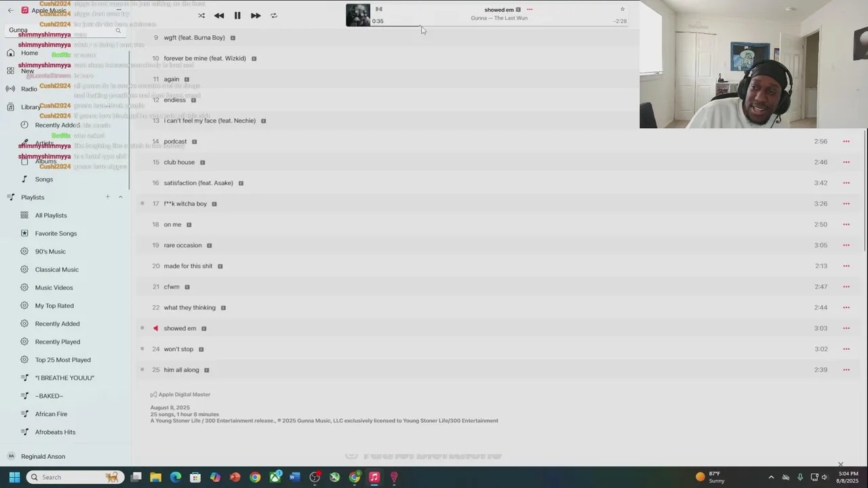Click the African Fire playlist icon
The height and width of the screenshot is (488, 868).
click(x=24, y=414)
